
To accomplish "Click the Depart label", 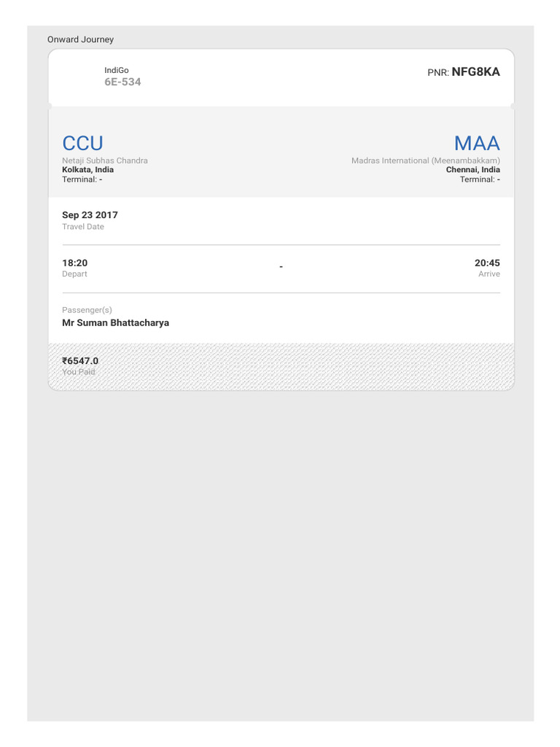I will tap(75, 274).
